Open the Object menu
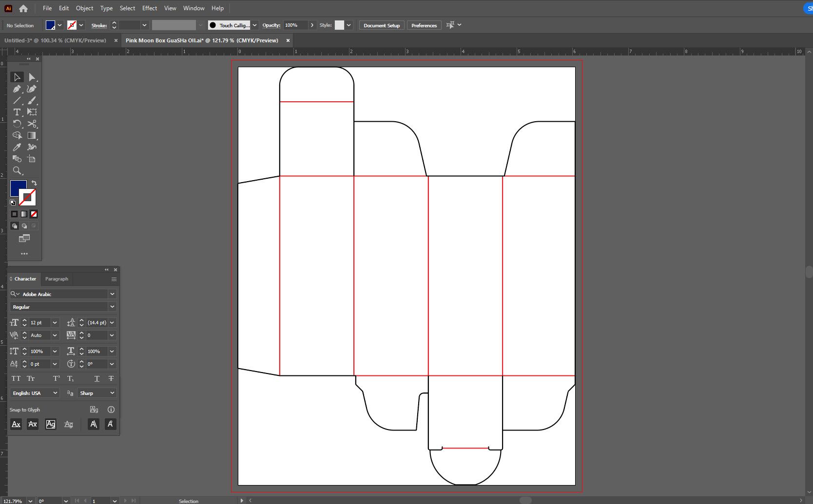This screenshot has height=504, width=813. tap(84, 8)
